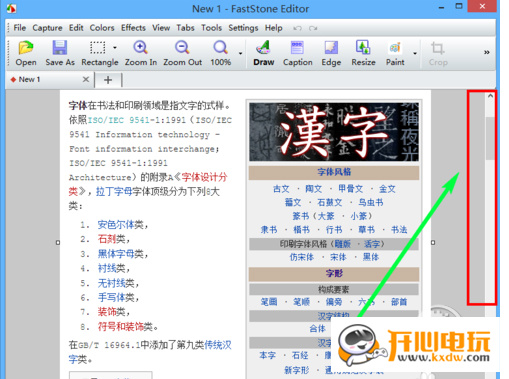Open the View menu
The image size is (509, 379).
point(161,28)
